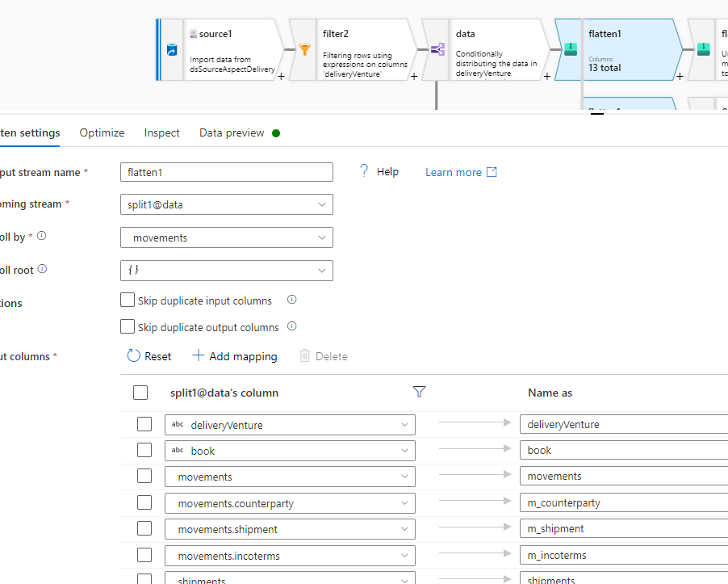Click Reset to restore default mappings
728x584 pixels.
coord(149,355)
